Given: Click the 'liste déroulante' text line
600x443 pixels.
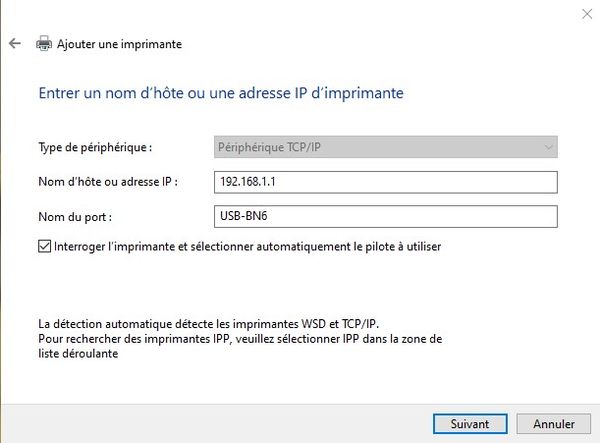Looking at the screenshot, I should click(78, 353).
